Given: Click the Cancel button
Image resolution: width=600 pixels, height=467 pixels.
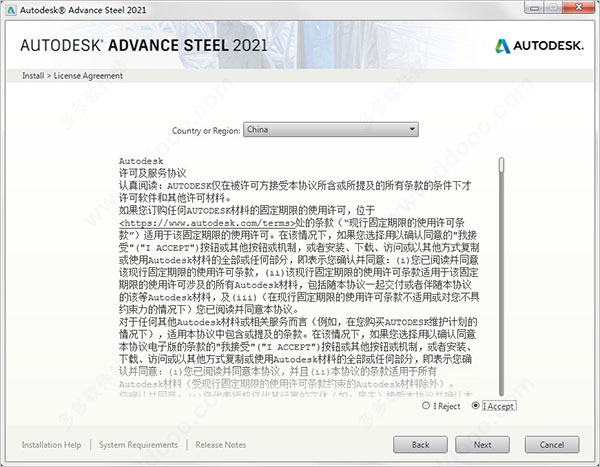Looking at the screenshot, I should [552, 445].
